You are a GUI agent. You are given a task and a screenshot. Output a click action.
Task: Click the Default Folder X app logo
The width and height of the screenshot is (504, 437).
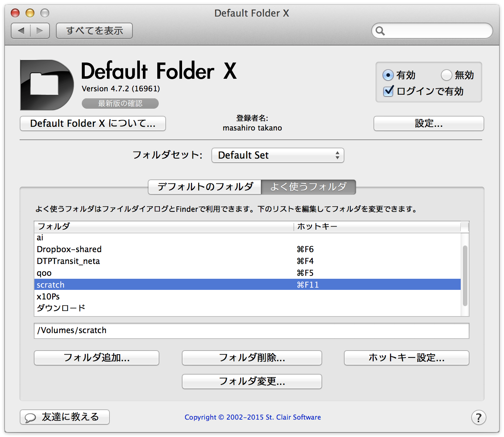pyautogui.click(x=47, y=85)
